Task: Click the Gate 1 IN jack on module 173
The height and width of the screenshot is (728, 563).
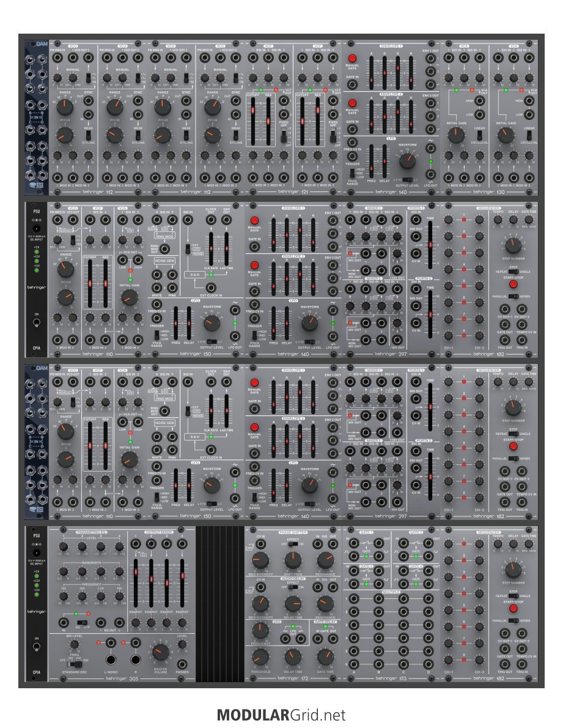Action: pyautogui.click(x=354, y=543)
